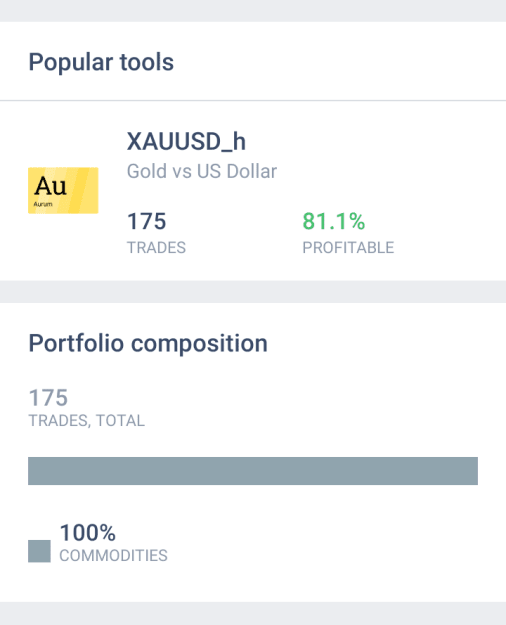Open the XAUUSD_h instrument title
506x625 pixels.
pos(186,142)
